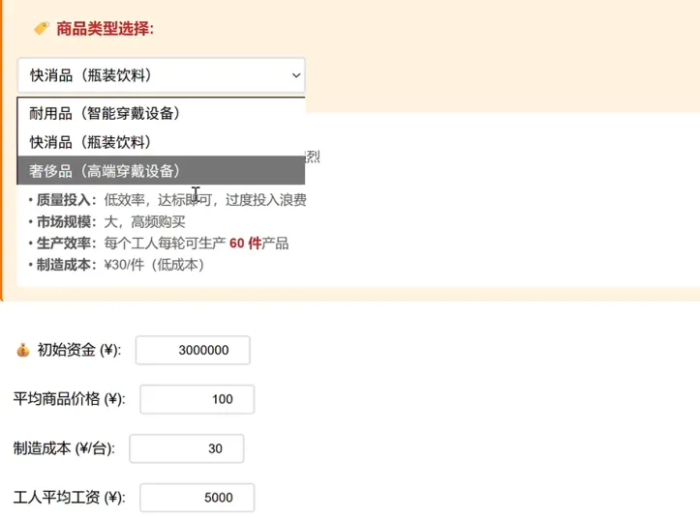Click the 初始资金 field containing 3000000
This screenshot has height=517, width=700.
[192, 350]
